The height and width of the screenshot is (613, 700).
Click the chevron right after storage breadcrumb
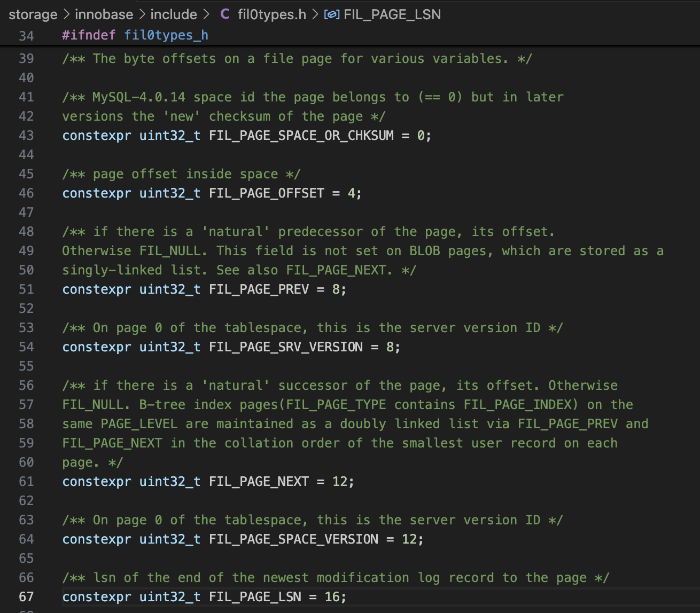(66, 14)
